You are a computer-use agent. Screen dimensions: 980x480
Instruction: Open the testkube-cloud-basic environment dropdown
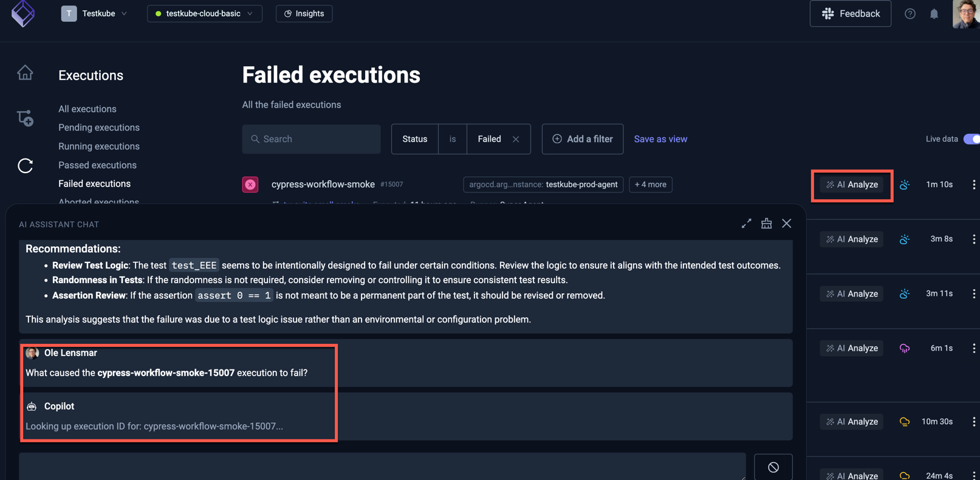(x=204, y=13)
